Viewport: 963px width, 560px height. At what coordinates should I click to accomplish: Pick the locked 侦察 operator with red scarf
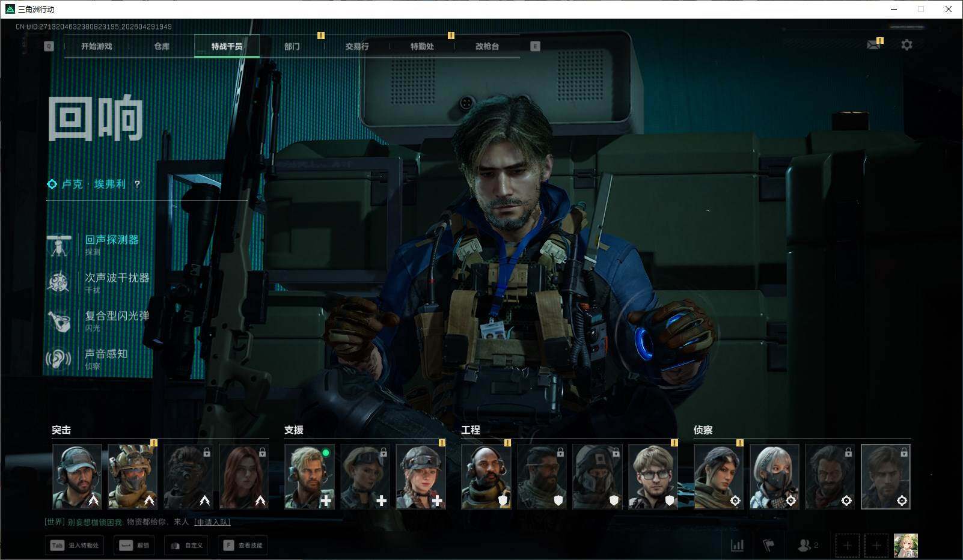pos(830,476)
